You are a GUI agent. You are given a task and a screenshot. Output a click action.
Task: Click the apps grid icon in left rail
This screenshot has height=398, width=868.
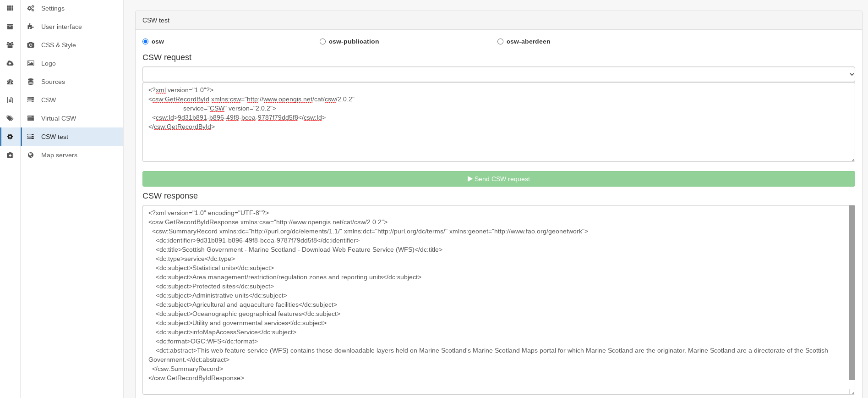tap(10, 8)
